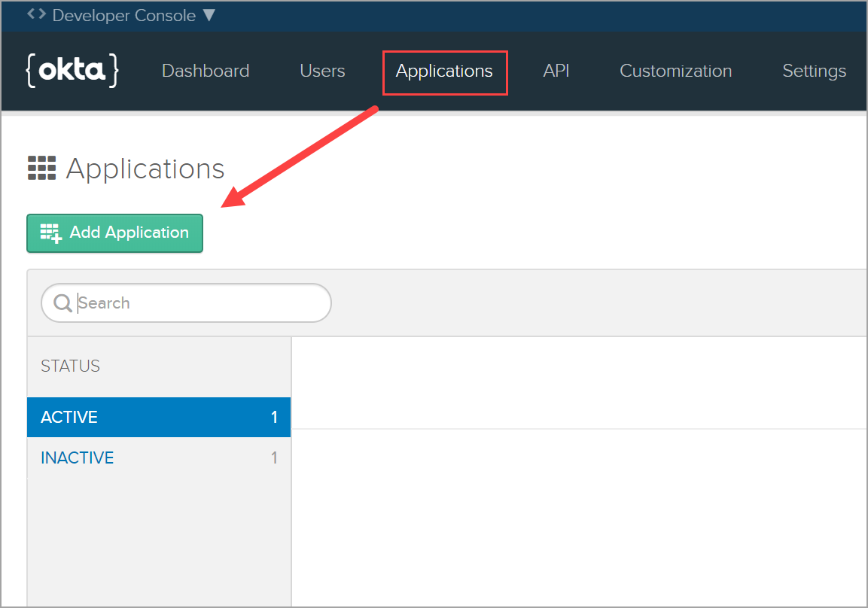
Task: Go to the Customization page
Action: 675,71
